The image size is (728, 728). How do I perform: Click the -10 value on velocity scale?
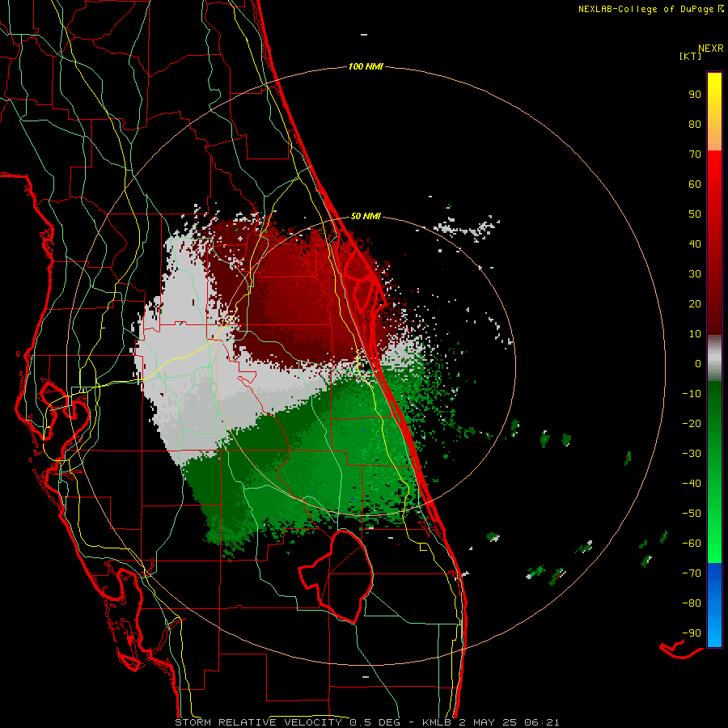pos(692,393)
